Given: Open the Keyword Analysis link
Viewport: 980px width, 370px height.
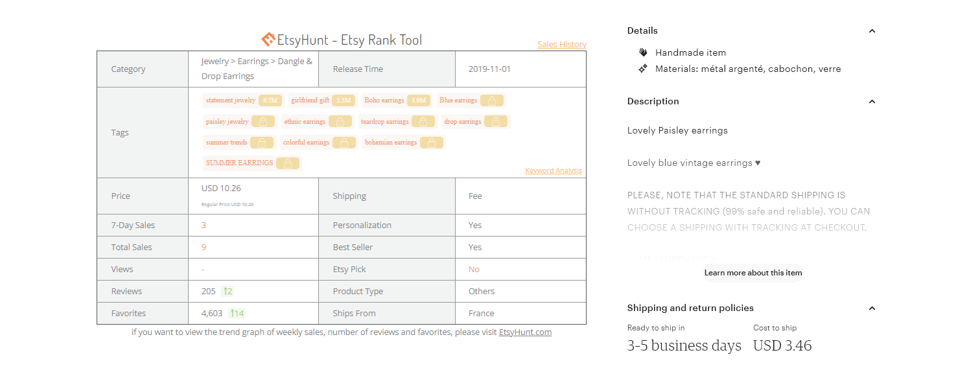Looking at the screenshot, I should coord(554,171).
